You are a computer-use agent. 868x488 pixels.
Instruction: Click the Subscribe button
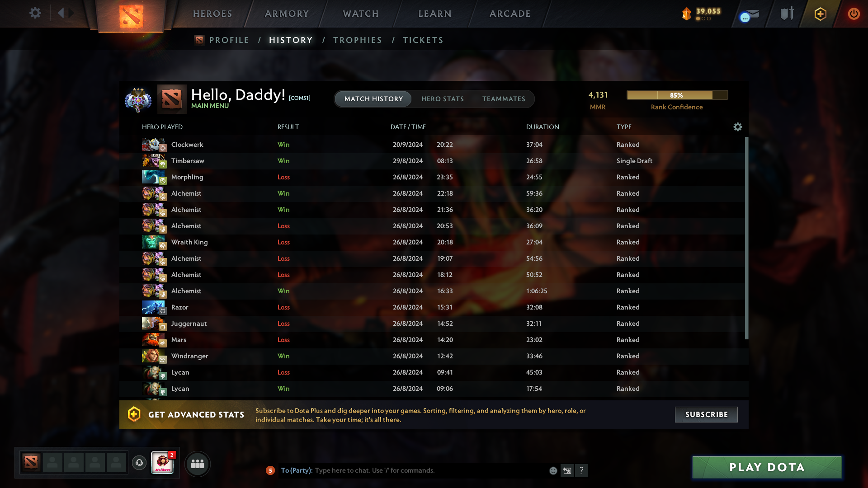pyautogui.click(x=706, y=415)
